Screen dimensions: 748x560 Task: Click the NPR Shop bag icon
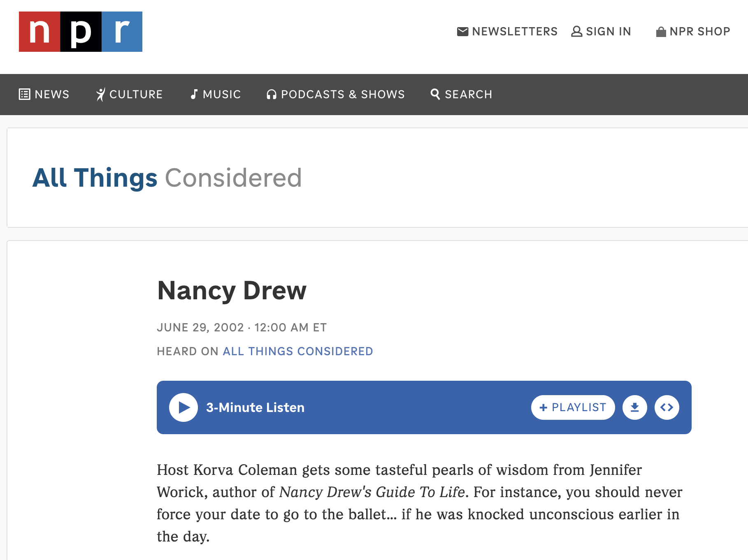pos(661,32)
